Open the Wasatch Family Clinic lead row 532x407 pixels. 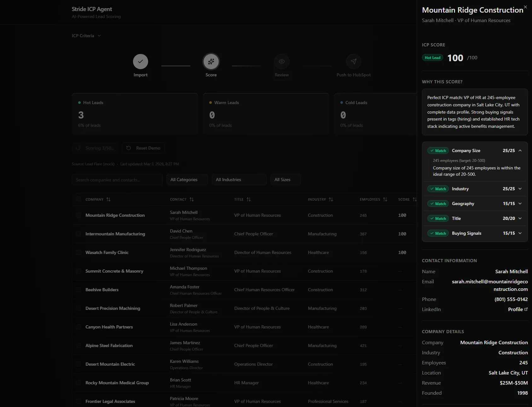(x=107, y=252)
